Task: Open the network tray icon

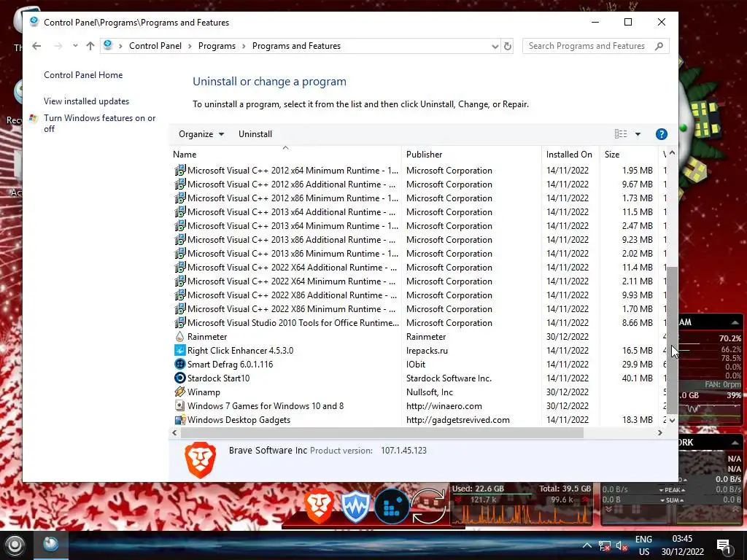Action: tap(605, 546)
